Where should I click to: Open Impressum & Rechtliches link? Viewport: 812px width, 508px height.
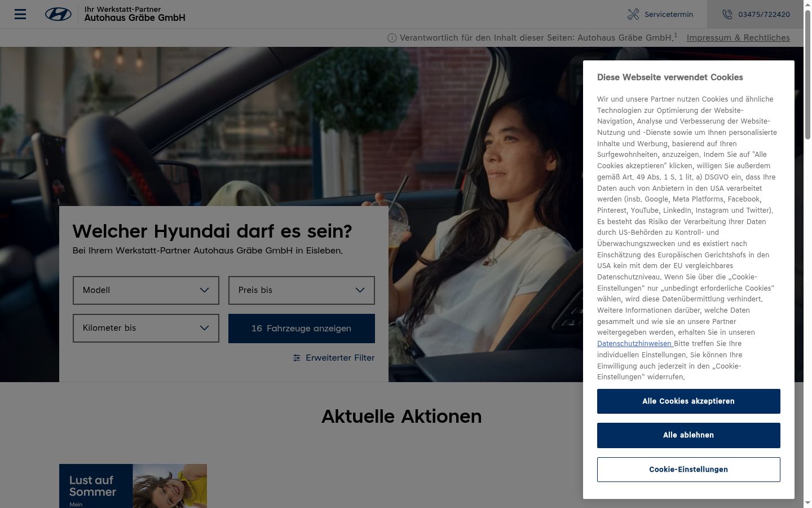pos(738,38)
